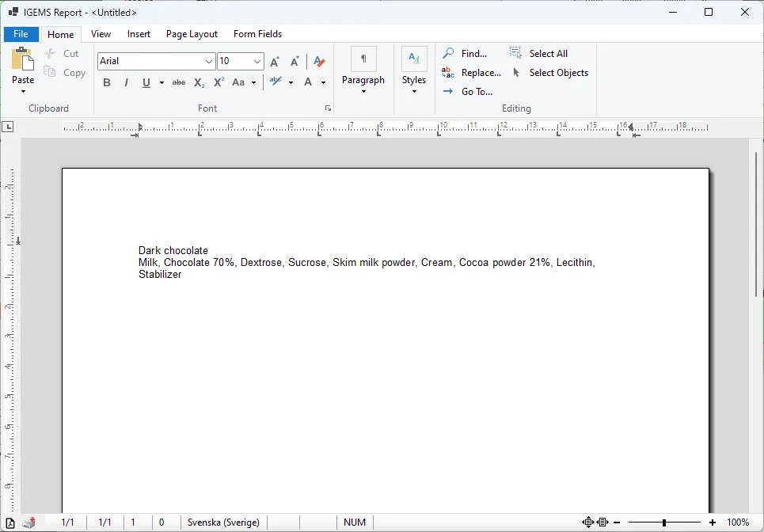This screenshot has width=764, height=532.
Task: Expand the font color arrow
Action: pos(323,83)
